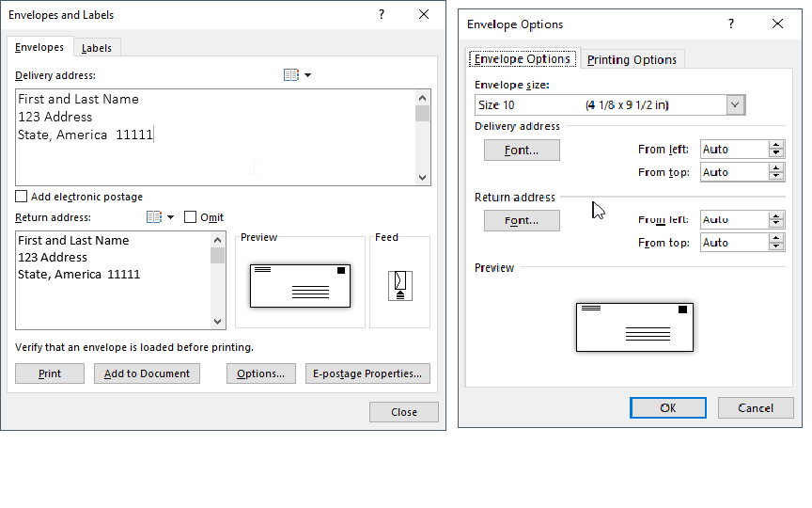
Task: Expand the Envelope size dropdown
Action: click(x=736, y=105)
